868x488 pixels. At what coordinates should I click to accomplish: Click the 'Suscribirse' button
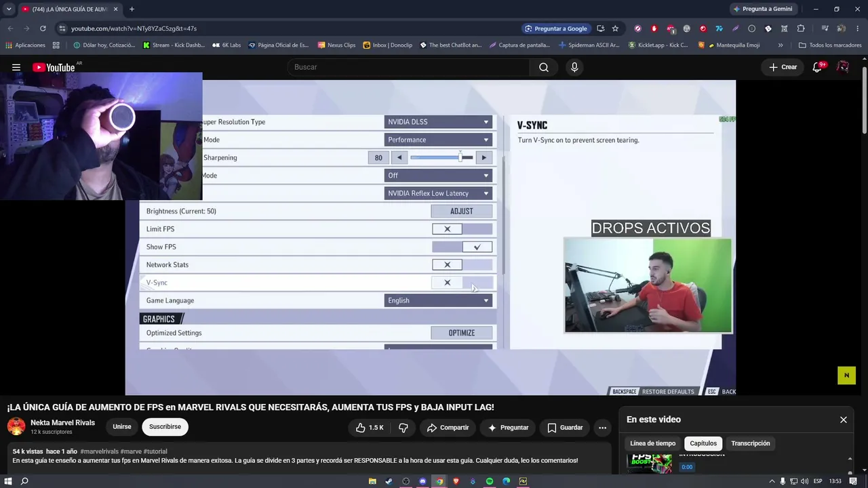165,427
